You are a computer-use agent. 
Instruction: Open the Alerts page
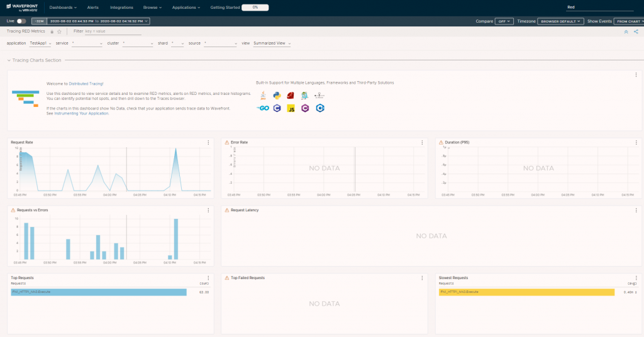pos(93,8)
